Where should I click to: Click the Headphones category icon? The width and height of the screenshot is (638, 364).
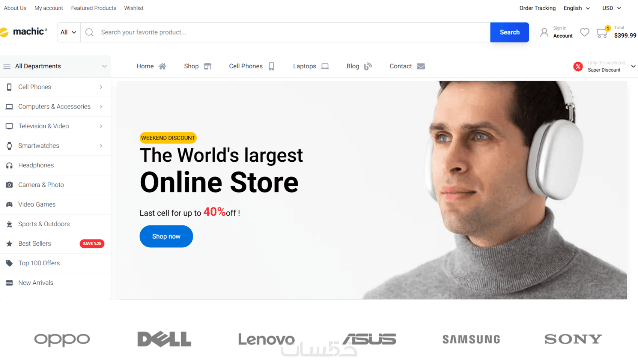9,165
